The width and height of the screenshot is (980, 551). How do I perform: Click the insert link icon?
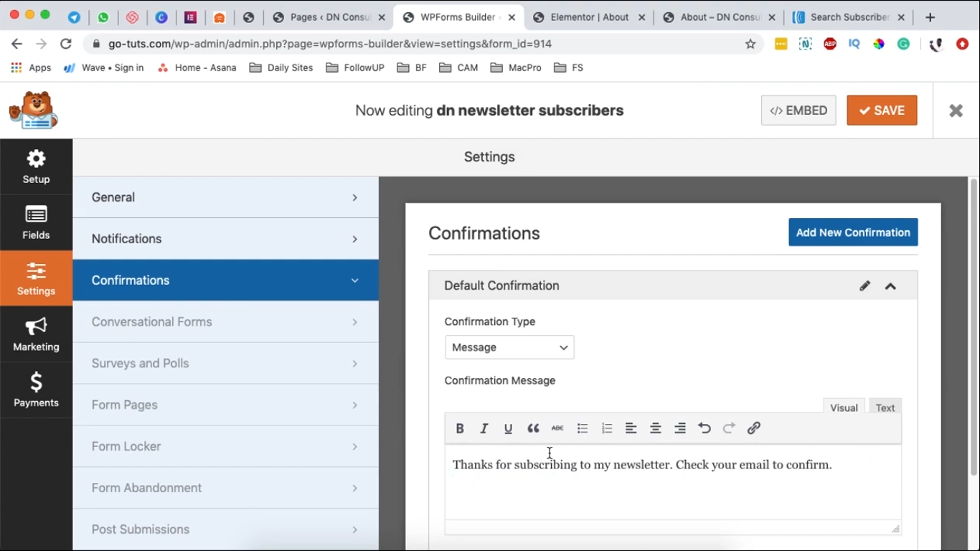tap(753, 428)
